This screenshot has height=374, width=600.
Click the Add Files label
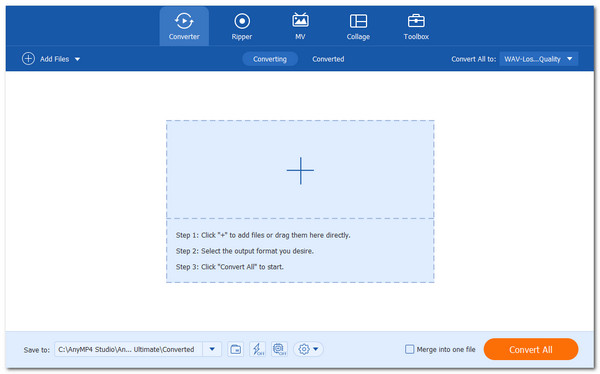[x=54, y=59]
